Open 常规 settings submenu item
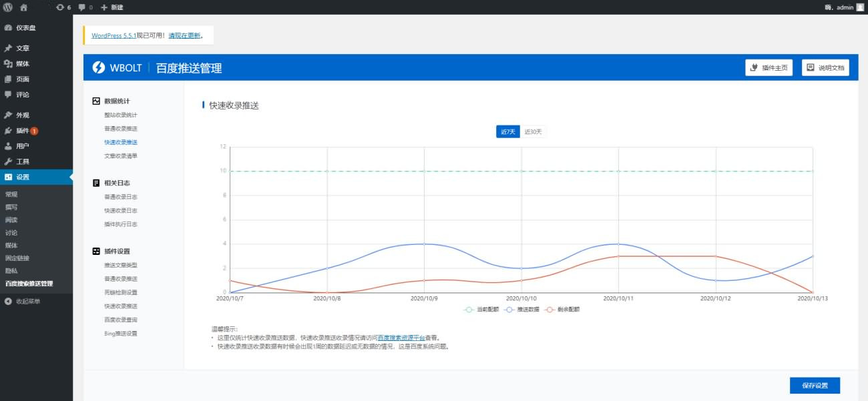Viewport: 868px width, 401px height. point(11,194)
